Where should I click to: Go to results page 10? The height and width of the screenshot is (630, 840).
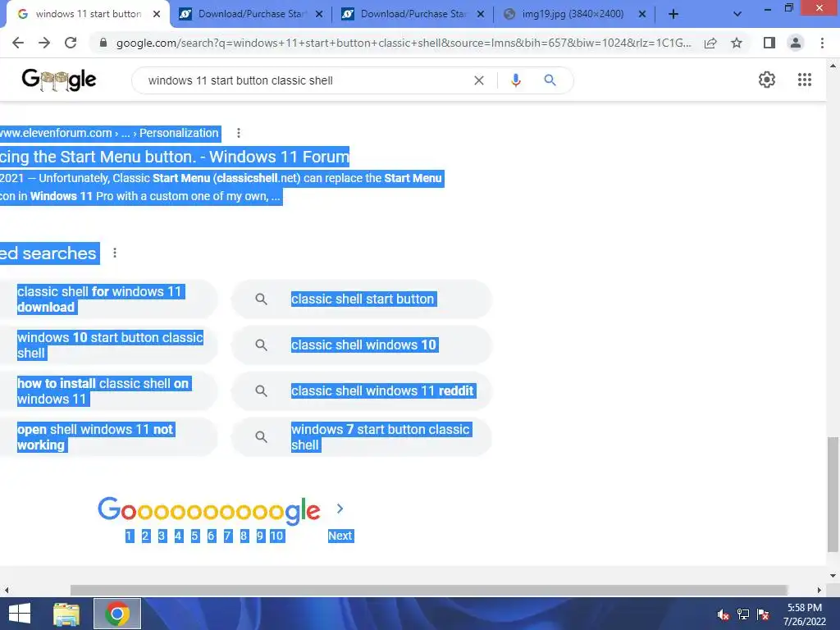[x=276, y=536]
